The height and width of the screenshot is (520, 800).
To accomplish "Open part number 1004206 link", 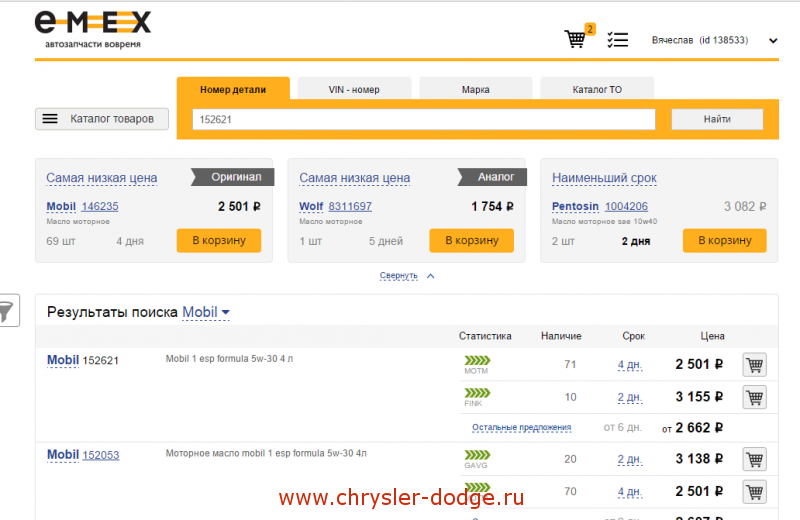I will click(x=627, y=207).
